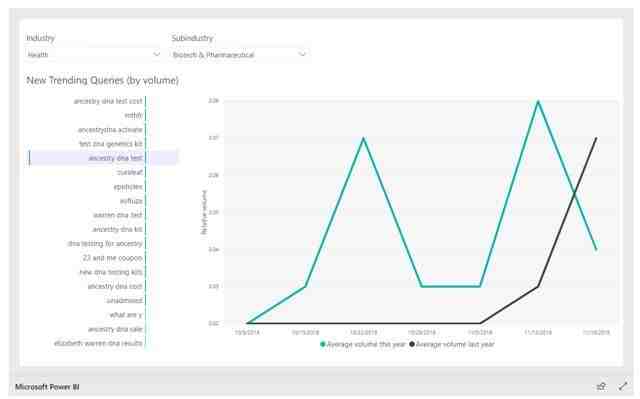Select the 'ancestry dna test cost' query
The image size is (640, 399).
coord(108,101)
